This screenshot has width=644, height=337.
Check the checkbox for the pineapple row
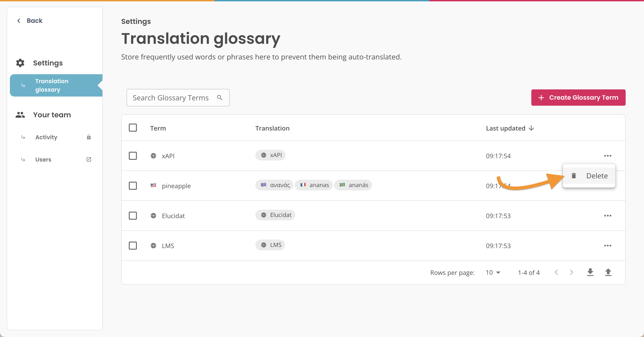(x=133, y=186)
